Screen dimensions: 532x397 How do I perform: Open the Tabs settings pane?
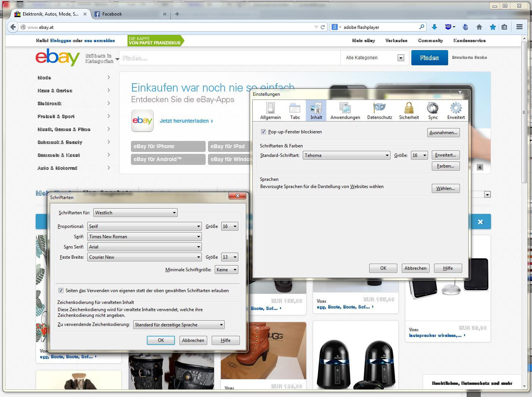click(x=295, y=111)
